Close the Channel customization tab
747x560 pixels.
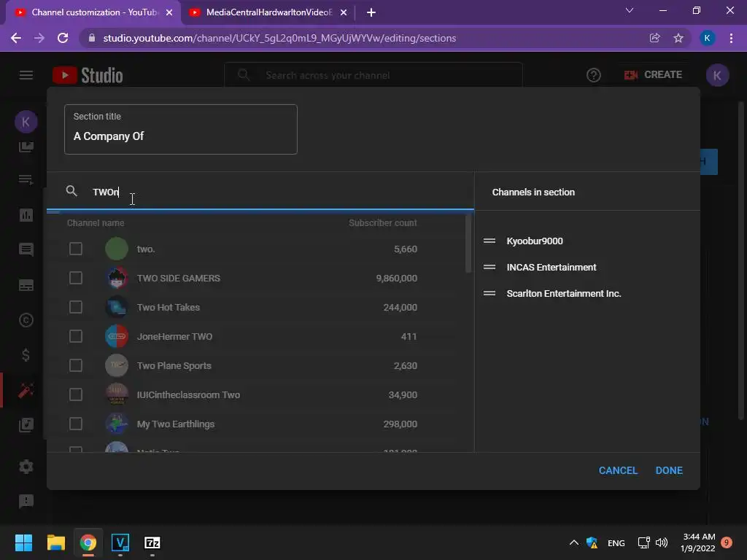[169, 13]
